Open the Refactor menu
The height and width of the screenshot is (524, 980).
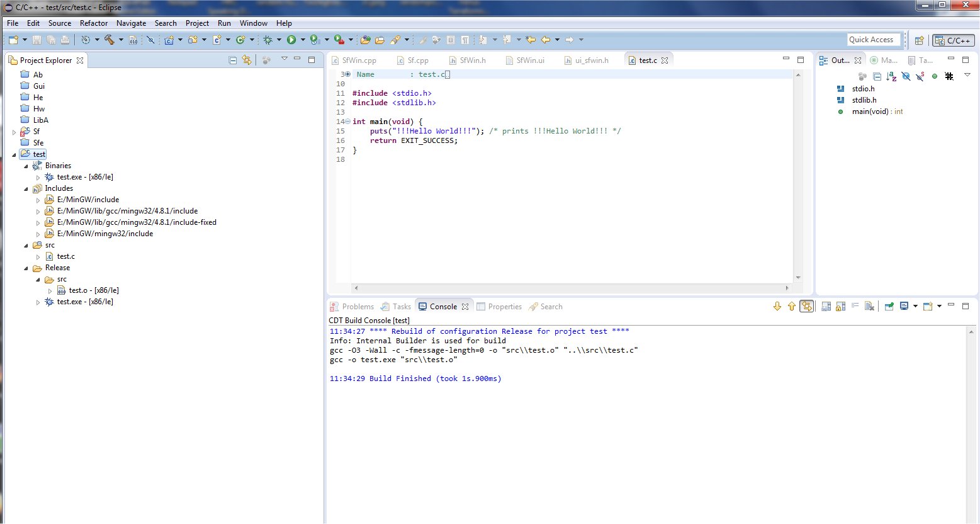pyautogui.click(x=93, y=23)
